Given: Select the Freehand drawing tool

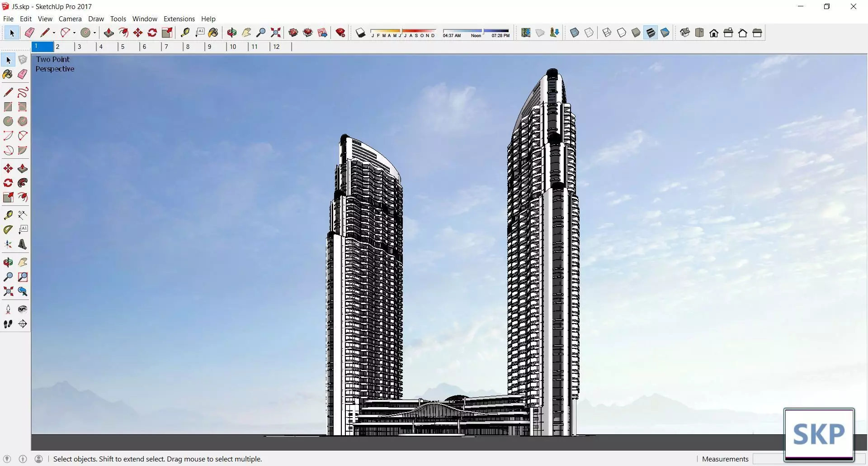Looking at the screenshot, I should pyautogui.click(x=23, y=92).
